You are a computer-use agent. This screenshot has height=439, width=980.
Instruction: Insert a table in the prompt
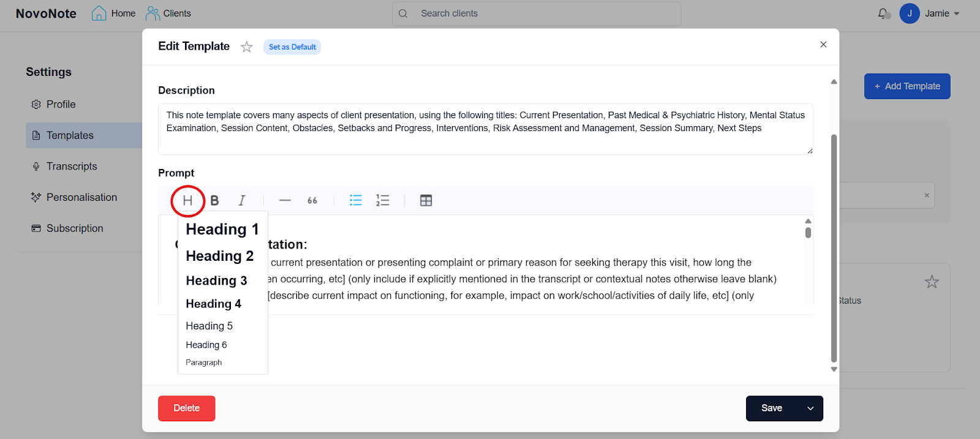click(426, 201)
